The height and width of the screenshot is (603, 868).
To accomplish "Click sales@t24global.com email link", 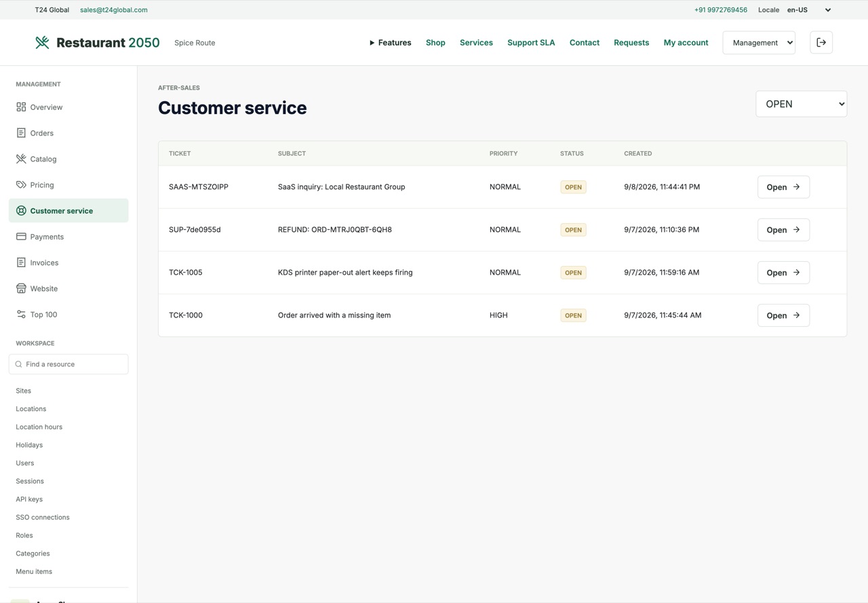I will pos(114,10).
